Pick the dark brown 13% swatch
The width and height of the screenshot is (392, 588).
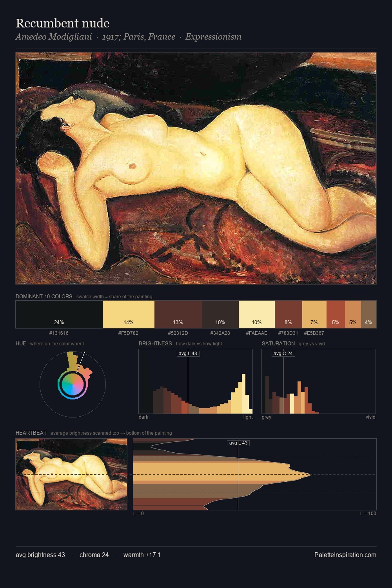pyautogui.click(x=178, y=314)
